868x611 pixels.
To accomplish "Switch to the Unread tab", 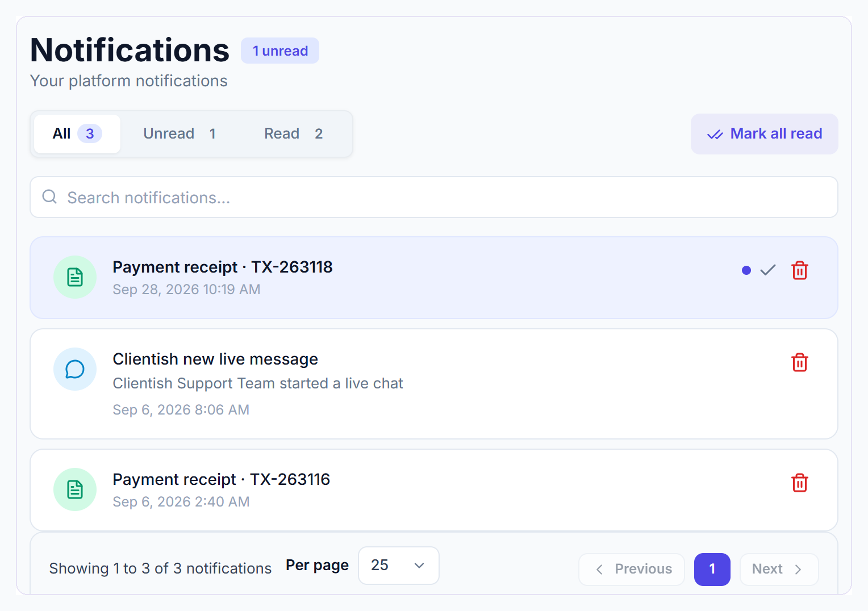I will click(180, 134).
